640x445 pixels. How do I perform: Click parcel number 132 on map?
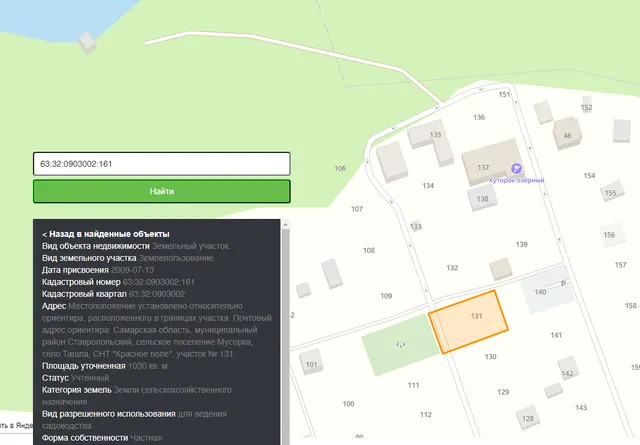coord(452,268)
